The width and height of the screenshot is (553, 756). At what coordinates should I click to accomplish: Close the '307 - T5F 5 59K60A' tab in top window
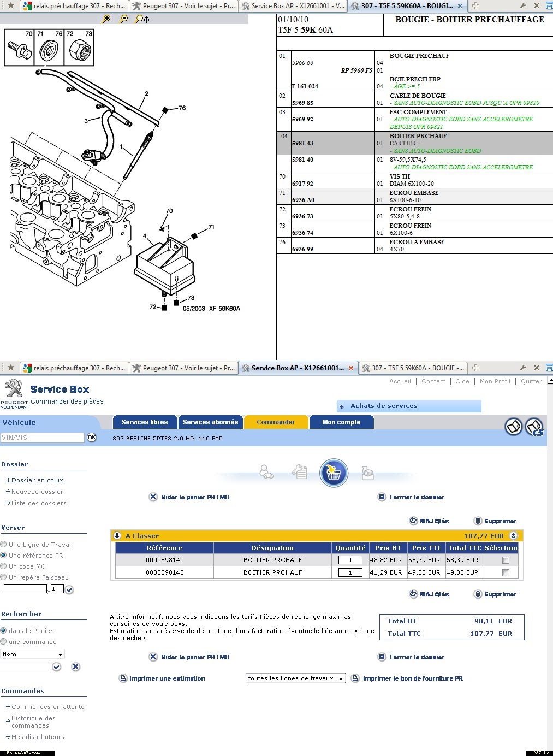click(460, 6)
